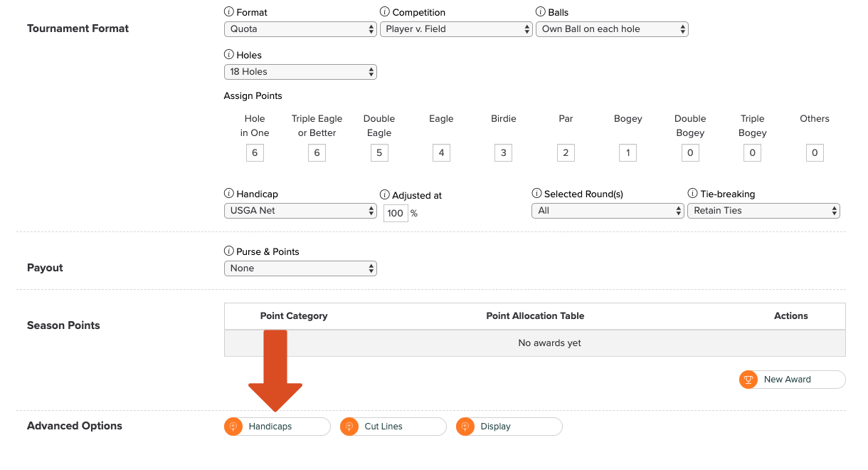The height and width of the screenshot is (470, 868).
Task: Click the info icon beside Competition
Action: point(385,12)
